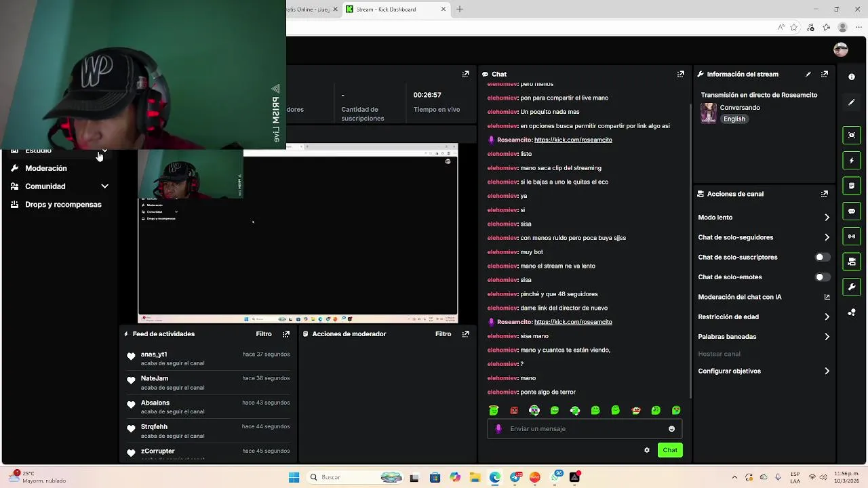Edit stream info with the panel pencil icon
Viewport: 868px width, 488px height.
(808, 74)
